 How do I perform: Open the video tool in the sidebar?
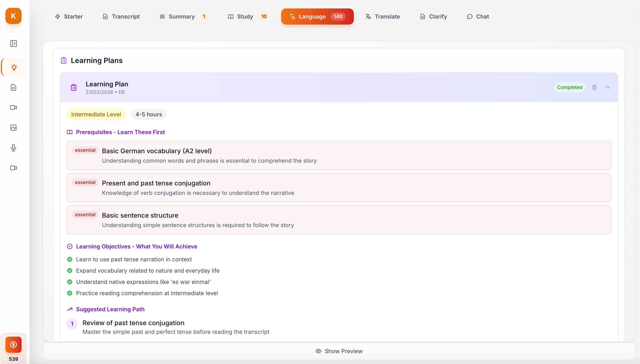(13, 108)
